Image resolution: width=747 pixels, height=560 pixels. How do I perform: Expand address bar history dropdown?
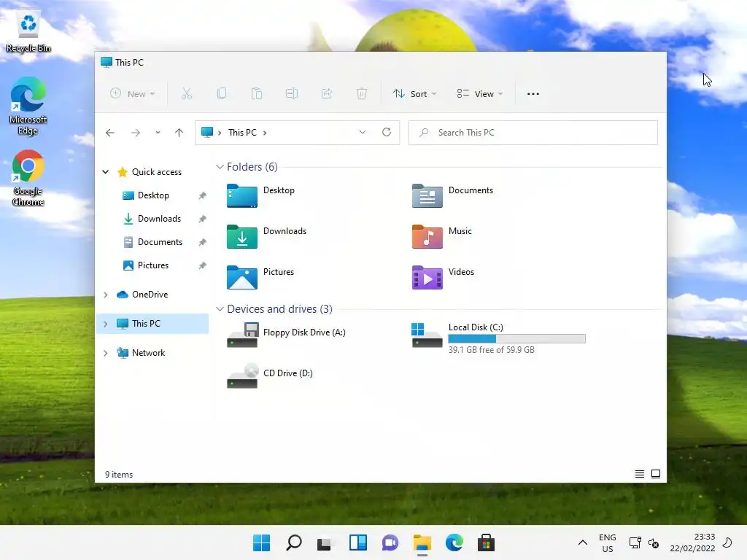tap(362, 132)
